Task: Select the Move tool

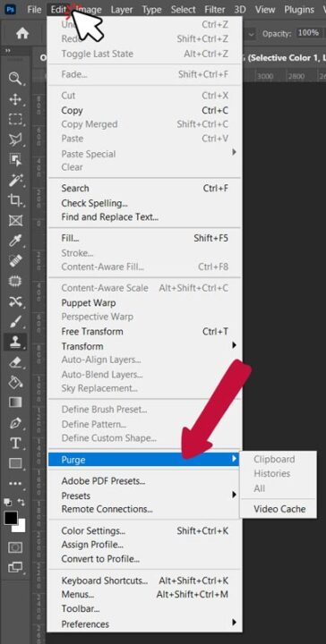Action: 15,99
